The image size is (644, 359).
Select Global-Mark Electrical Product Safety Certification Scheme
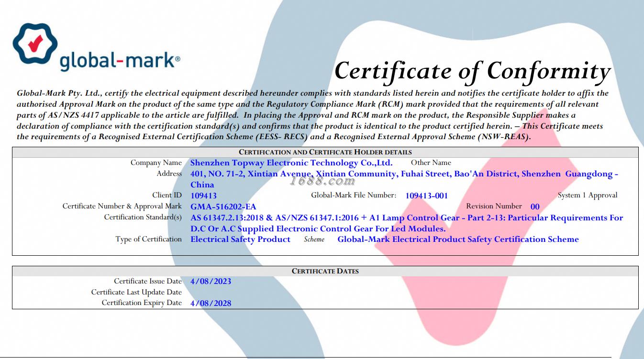tap(458, 239)
